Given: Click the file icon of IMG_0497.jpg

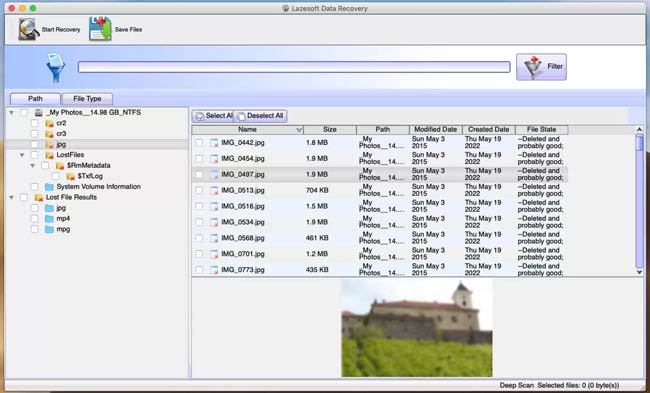Looking at the screenshot, I should click(214, 175).
